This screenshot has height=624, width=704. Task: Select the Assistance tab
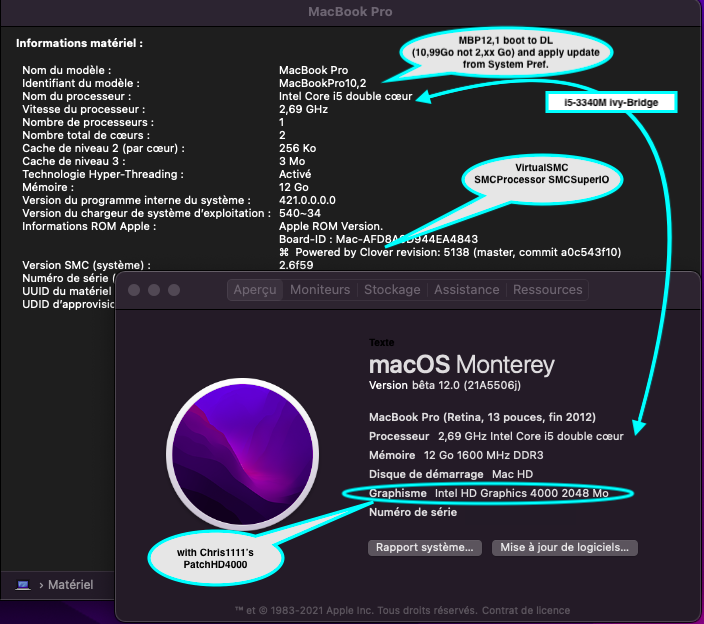tap(466, 290)
